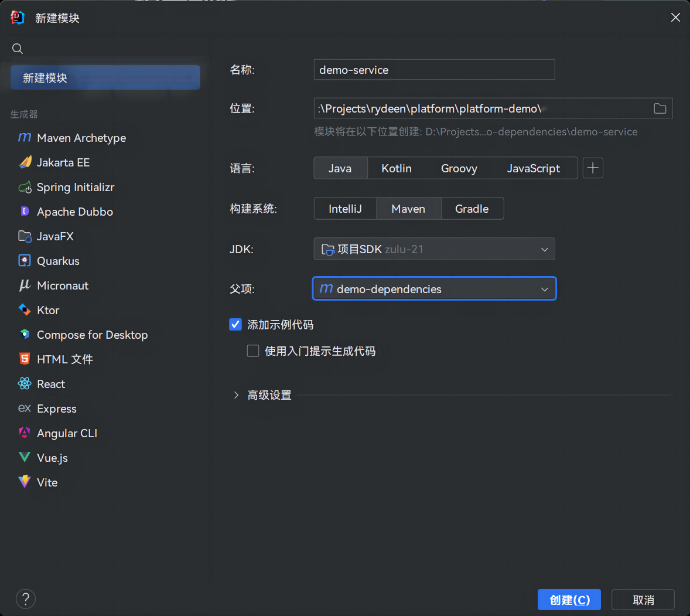
Task: Pick the Vite lightning icon
Action: point(25,482)
